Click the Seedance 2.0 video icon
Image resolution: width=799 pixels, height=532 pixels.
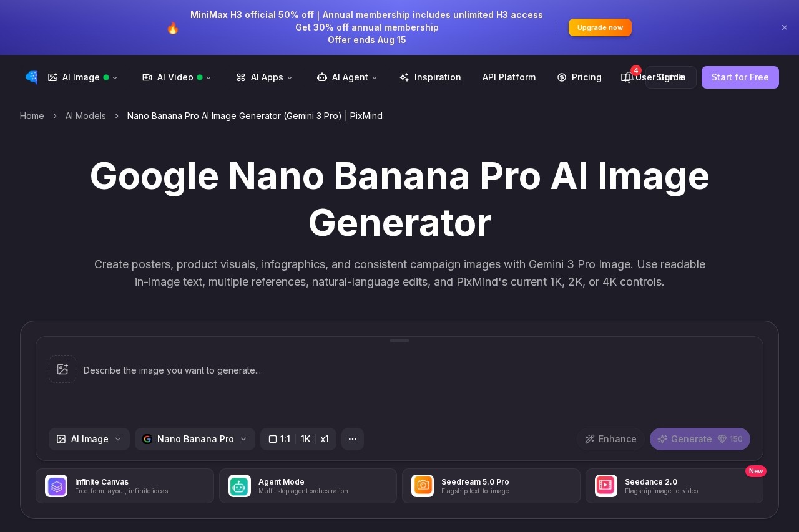pos(606,486)
